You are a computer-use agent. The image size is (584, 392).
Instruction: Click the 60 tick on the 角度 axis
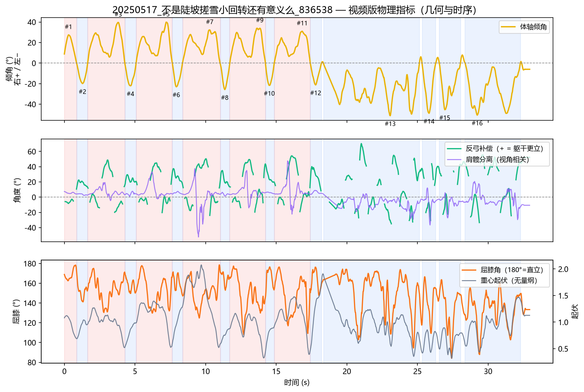coord(32,152)
